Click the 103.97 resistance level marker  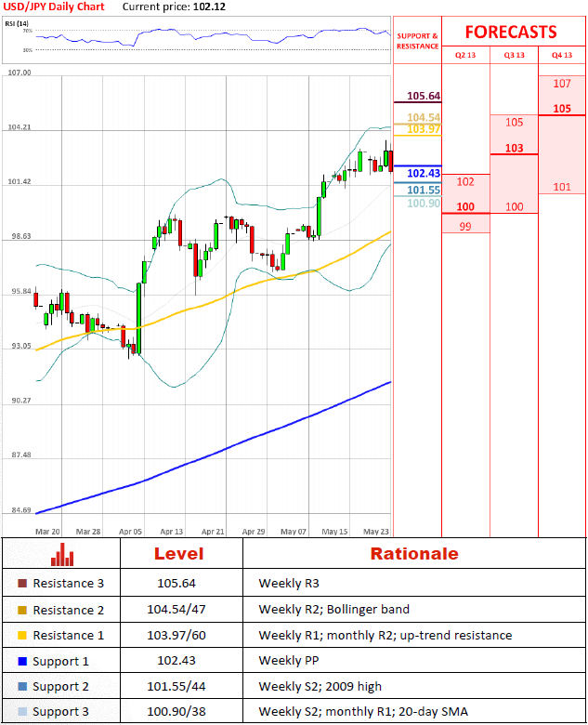(424, 128)
